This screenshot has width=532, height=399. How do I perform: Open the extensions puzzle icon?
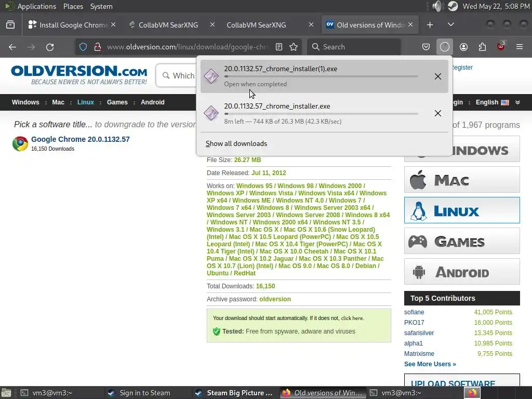[482, 47]
